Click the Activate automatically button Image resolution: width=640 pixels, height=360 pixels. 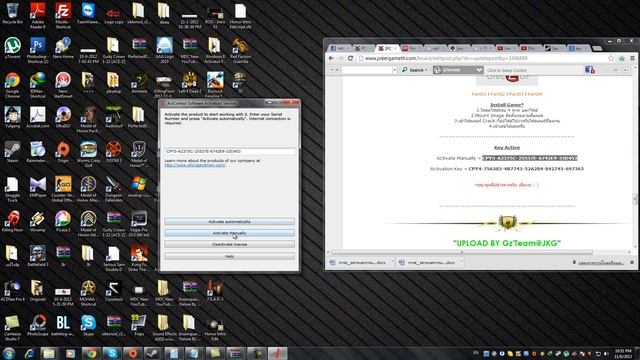229,222
